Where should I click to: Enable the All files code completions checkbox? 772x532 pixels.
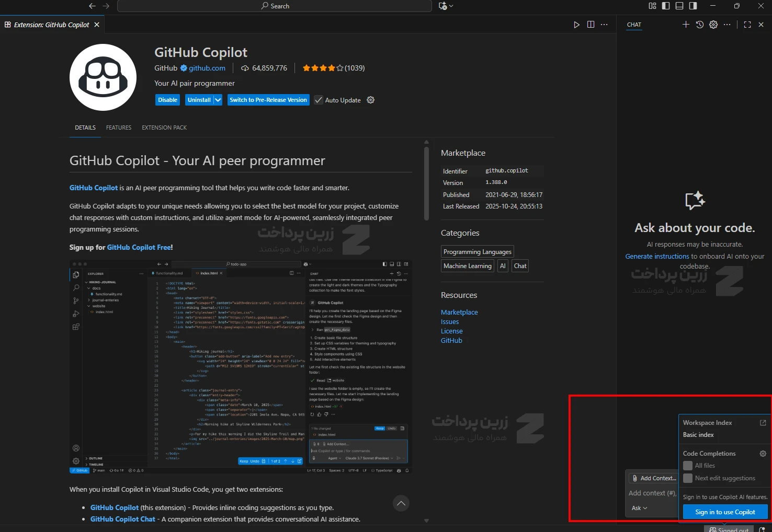(x=688, y=465)
